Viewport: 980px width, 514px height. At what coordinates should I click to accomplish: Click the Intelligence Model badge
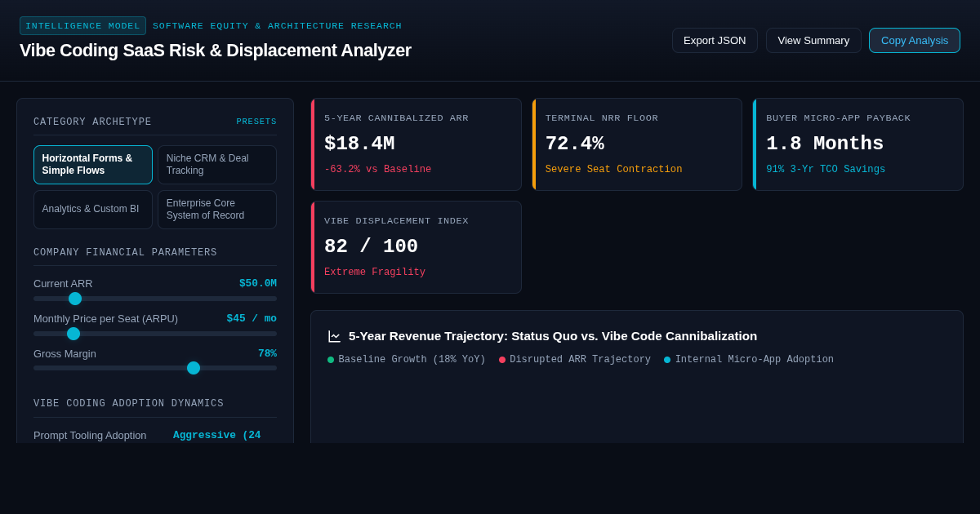pos(82,26)
